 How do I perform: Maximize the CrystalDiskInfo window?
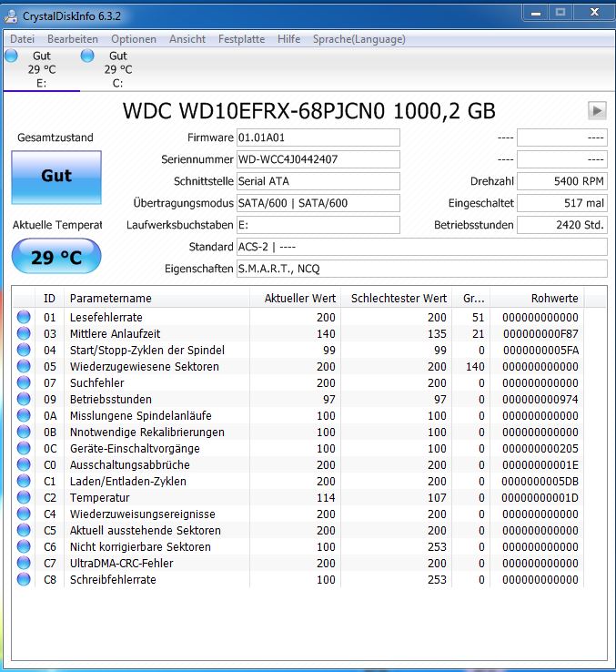[x=560, y=13]
